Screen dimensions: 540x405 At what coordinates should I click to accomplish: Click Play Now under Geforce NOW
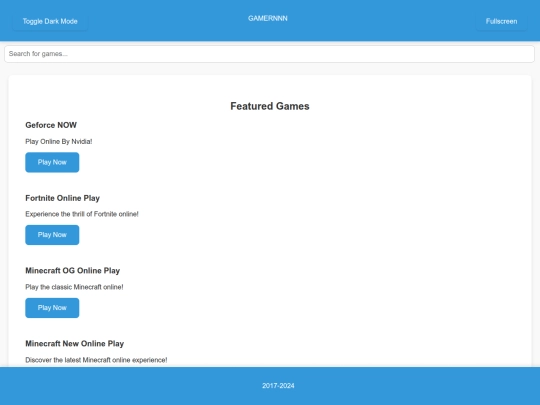click(x=52, y=162)
